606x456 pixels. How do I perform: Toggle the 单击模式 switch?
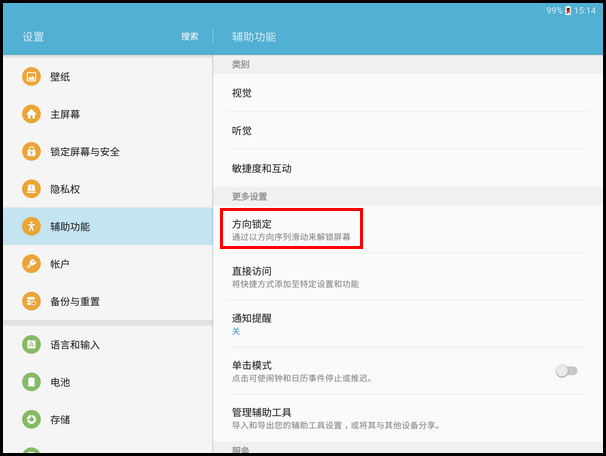(566, 371)
